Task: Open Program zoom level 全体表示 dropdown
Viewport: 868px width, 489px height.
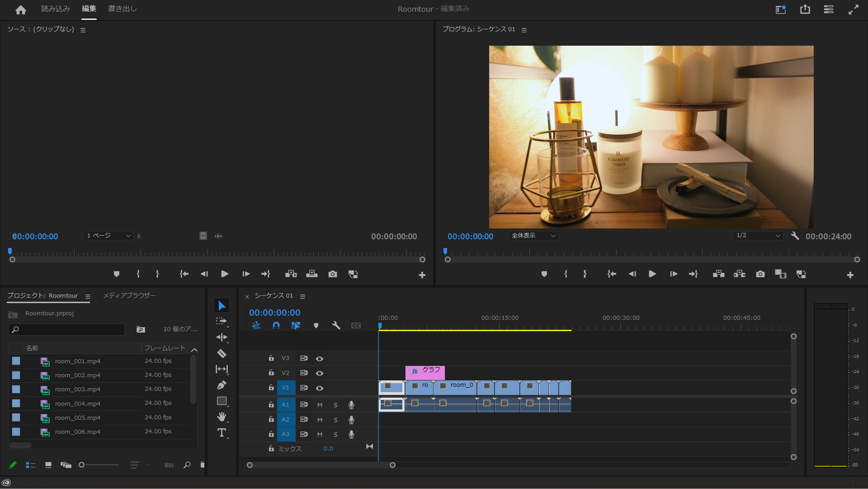Action: tap(533, 236)
